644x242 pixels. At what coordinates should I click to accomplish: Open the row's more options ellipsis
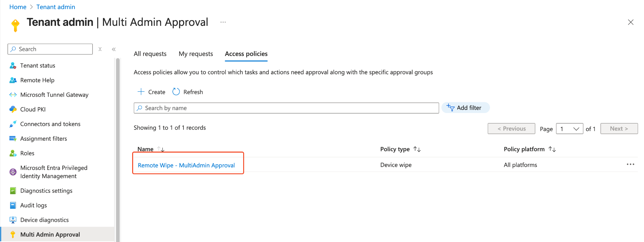[630, 164]
